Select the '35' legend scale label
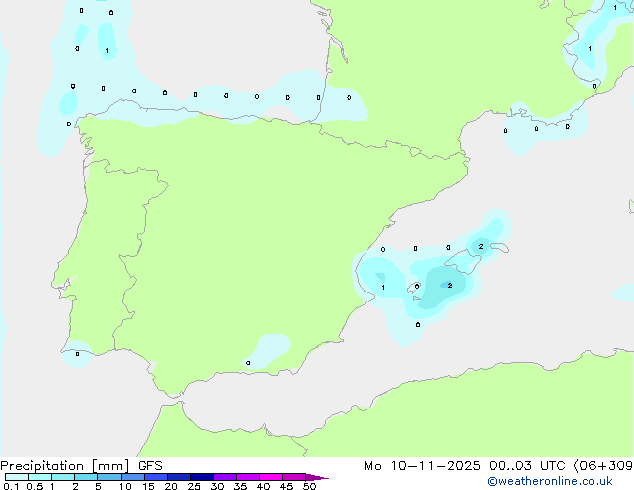 (x=240, y=486)
